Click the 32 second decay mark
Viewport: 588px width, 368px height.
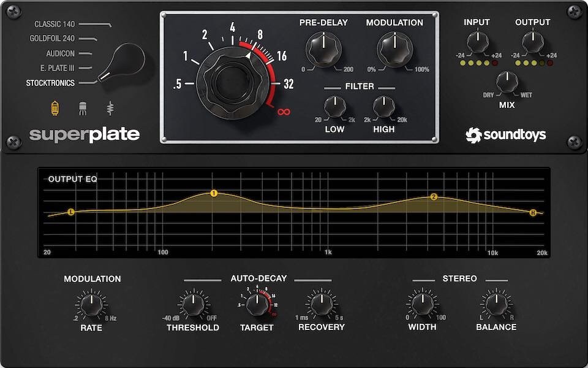pyautogui.click(x=288, y=84)
